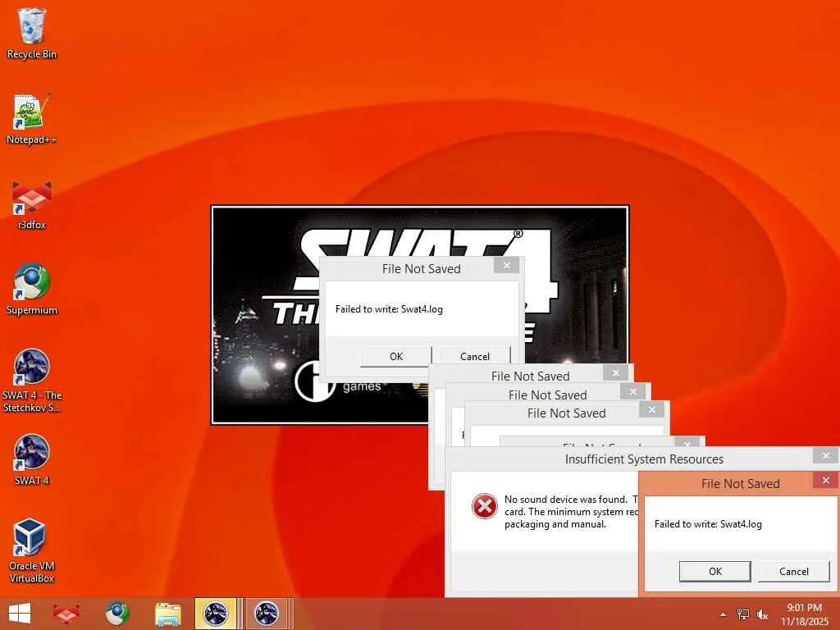Select the Oracle VM VirtualBox shortcut
840x630 pixels.
(32, 550)
